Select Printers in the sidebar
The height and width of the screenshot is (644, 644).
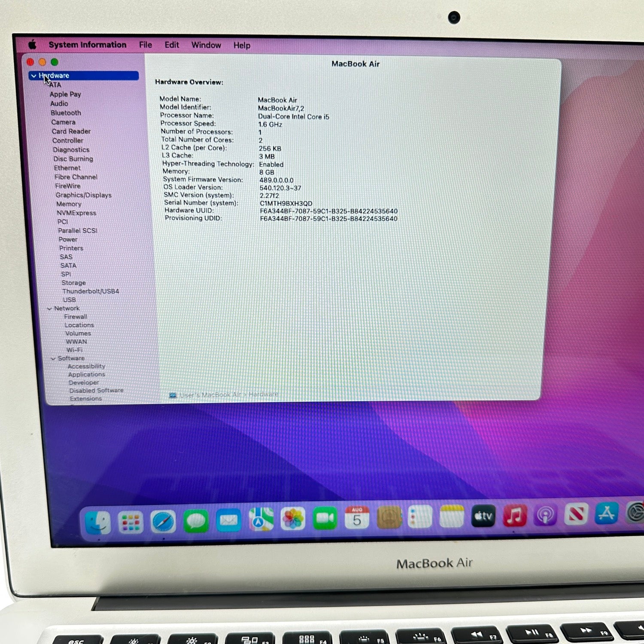pos(71,248)
